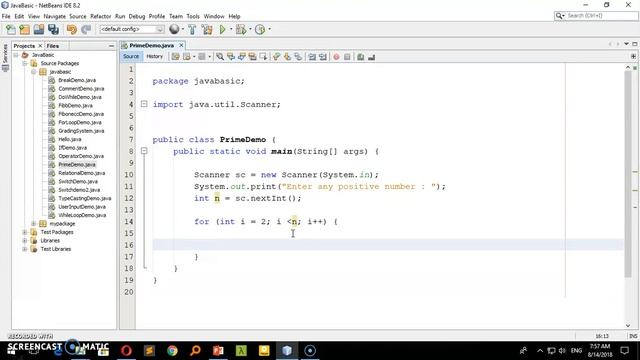The height and width of the screenshot is (360, 640).
Task: Click the Comment editor icon
Action: tap(360, 57)
